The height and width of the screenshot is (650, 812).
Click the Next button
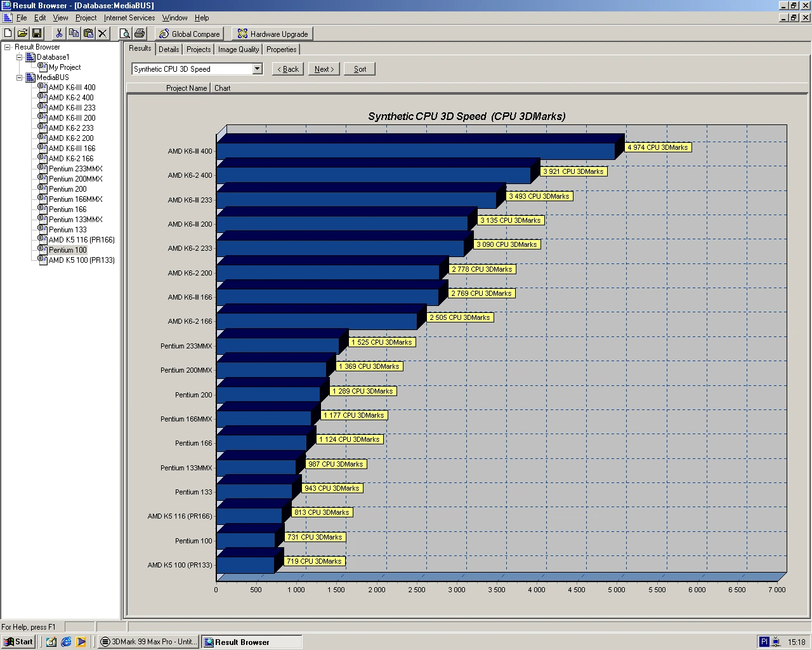click(324, 69)
